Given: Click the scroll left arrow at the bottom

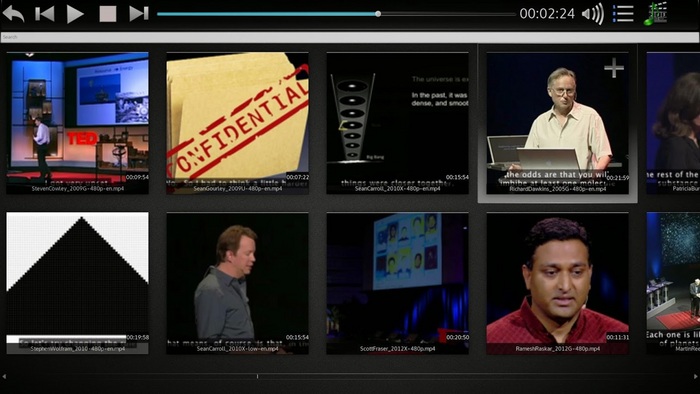Looking at the screenshot, I should click(x=4, y=377).
